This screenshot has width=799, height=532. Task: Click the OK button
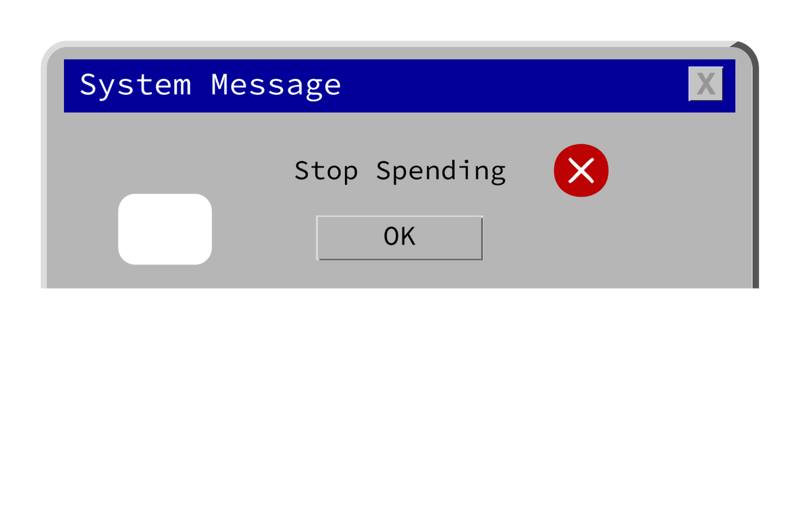pos(399,237)
